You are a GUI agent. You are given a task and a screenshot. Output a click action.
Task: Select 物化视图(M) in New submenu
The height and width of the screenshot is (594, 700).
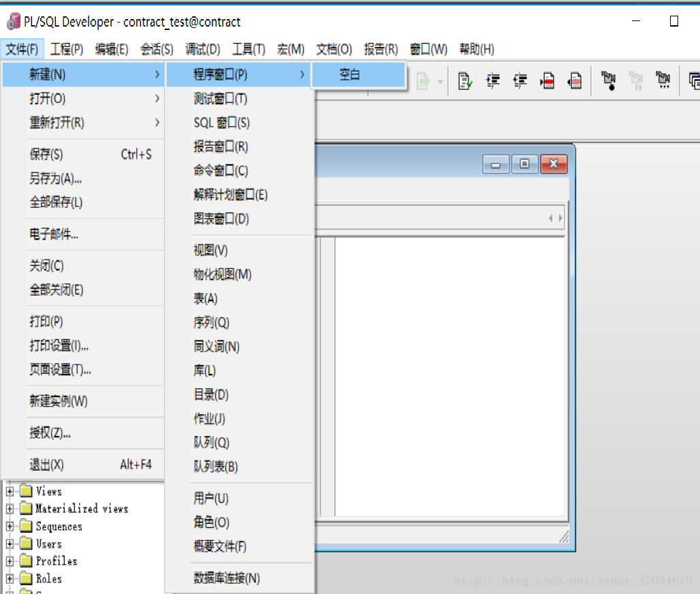pos(239,275)
